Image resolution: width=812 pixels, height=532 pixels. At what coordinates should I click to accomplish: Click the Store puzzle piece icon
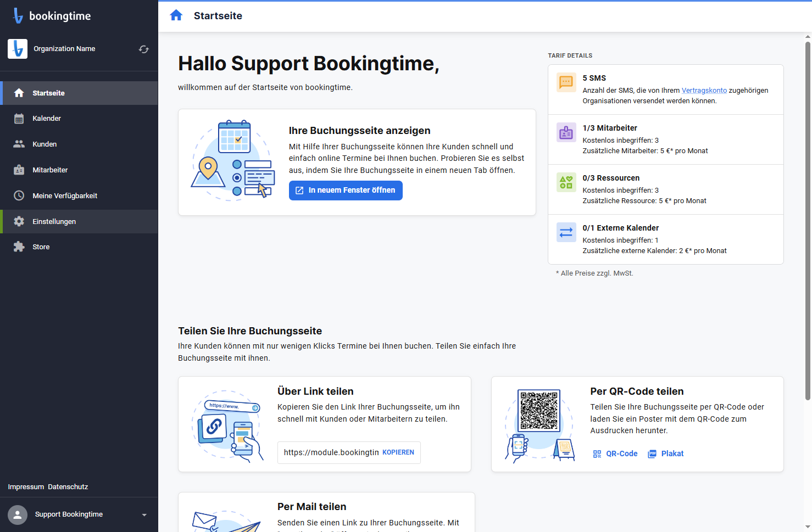pyautogui.click(x=19, y=247)
